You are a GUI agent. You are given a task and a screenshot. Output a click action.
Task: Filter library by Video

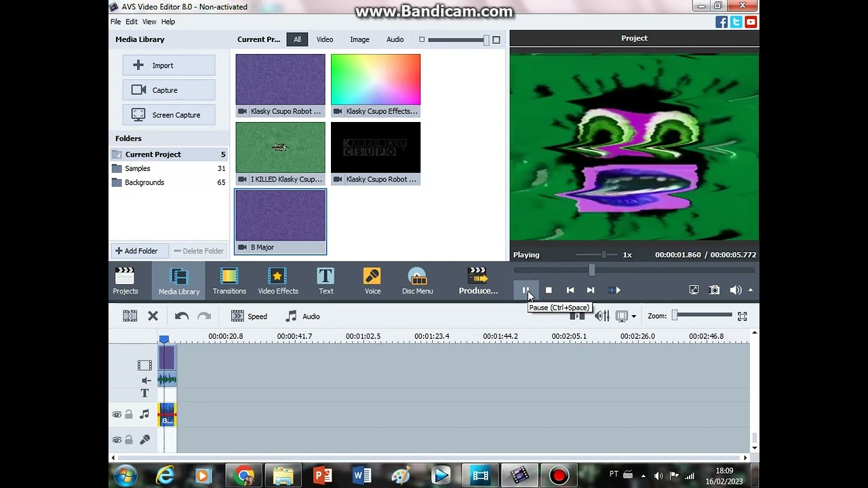325,39
